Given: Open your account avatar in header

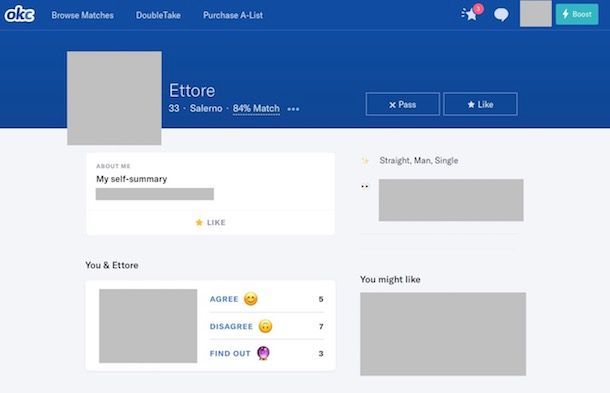Looking at the screenshot, I should [536, 14].
